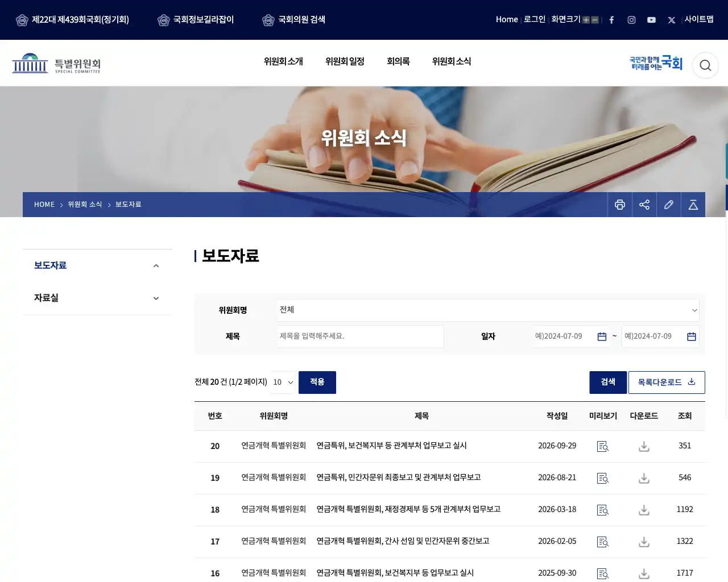This screenshot has height=582, width=728.
Task: Download attachment for row 20
Action: click(x=644, y=447)
